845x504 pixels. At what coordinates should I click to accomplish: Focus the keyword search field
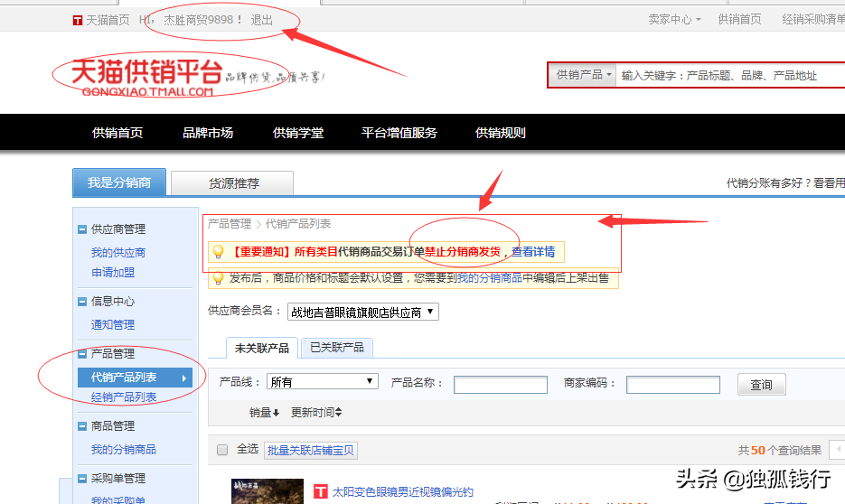[730, 75]
